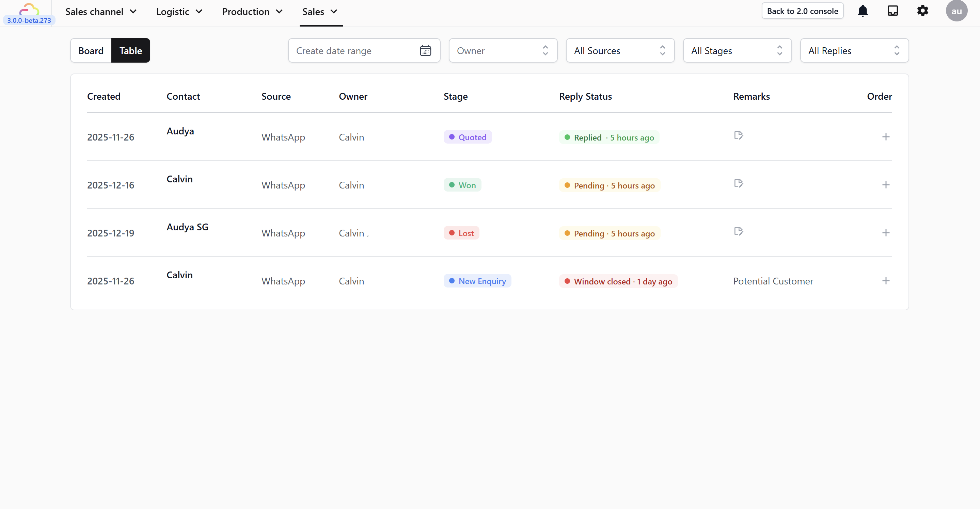Open settings gear icon
Image resolution: width=980 pixels, height=509 pixels.
pyautogui.click(x=922, y=11)
